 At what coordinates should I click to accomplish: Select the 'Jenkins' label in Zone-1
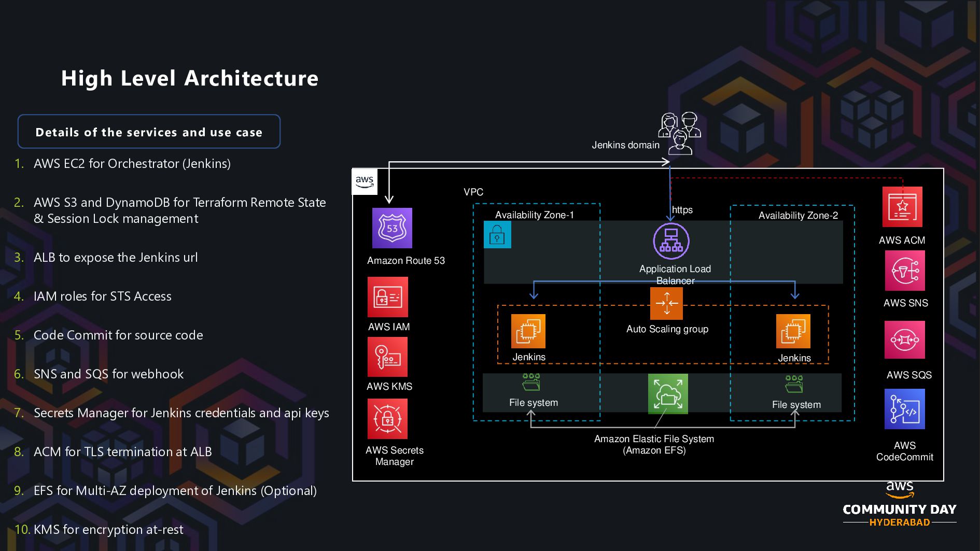point(529,357)
